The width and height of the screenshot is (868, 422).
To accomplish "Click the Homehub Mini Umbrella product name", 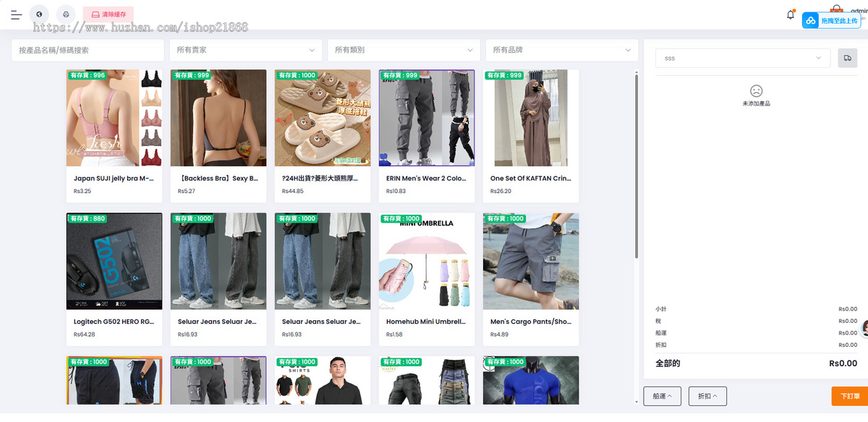I will pyautogui.click(x=427, y=322).
